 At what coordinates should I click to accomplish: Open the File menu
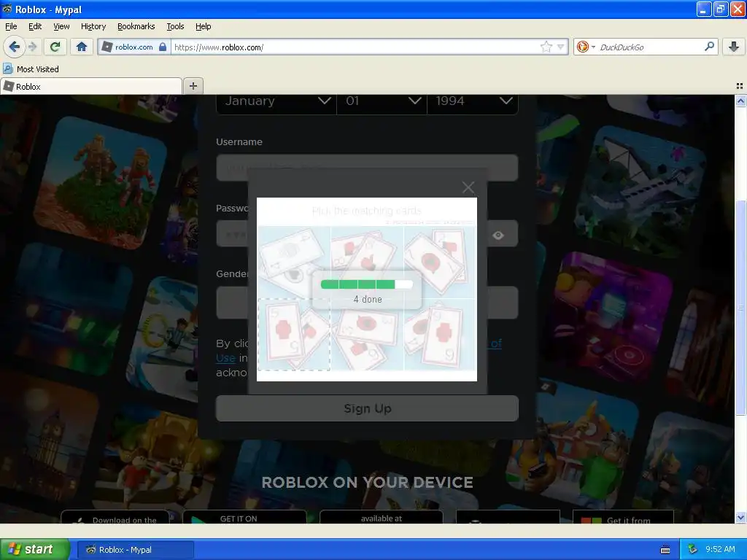[11, 26]
